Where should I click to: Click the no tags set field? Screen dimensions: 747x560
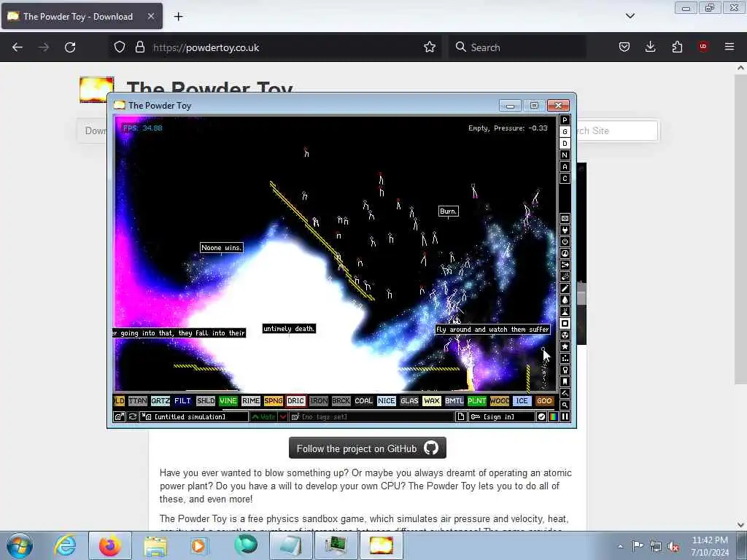tap(371, 416)
